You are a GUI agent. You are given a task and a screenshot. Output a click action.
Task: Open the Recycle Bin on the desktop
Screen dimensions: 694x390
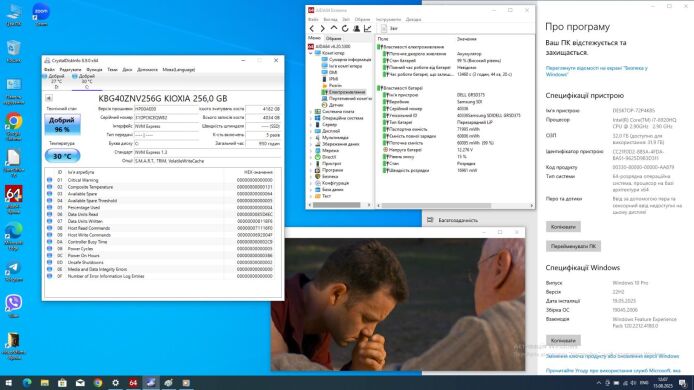[14, 51]
